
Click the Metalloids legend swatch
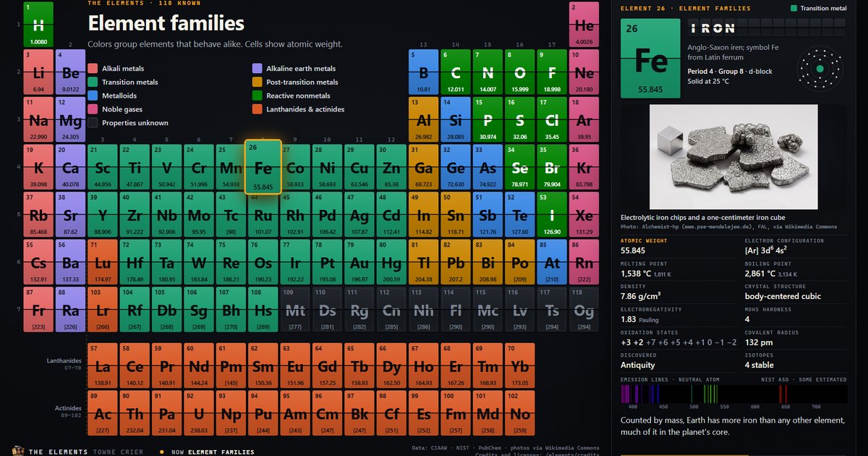pyautogui.click(x=93, y=96)
